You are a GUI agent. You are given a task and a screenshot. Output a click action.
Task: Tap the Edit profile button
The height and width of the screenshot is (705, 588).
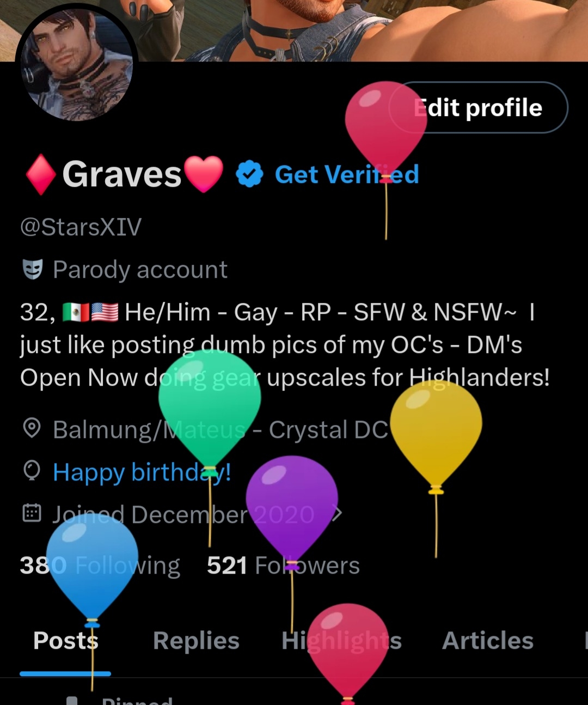[478, 107]
